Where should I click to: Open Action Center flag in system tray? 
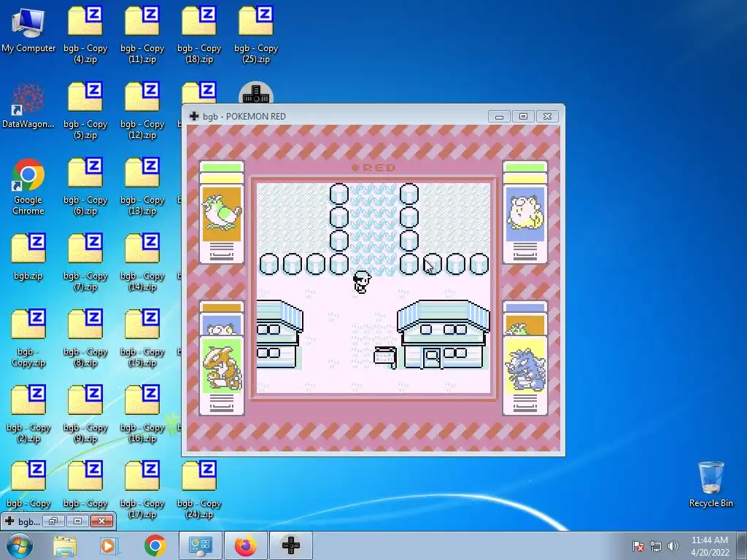coord(638,546)
